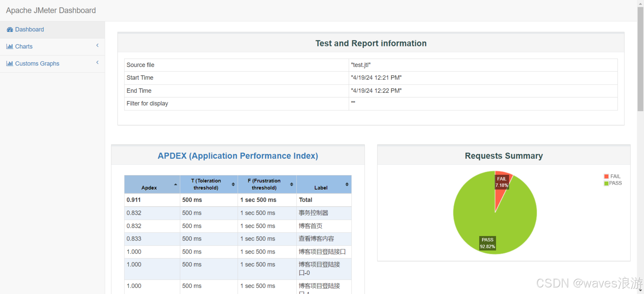Click the APDEX (Application Performance Index) heading
This screenshot has width=644, height=294.
click(x=238, y=156)
